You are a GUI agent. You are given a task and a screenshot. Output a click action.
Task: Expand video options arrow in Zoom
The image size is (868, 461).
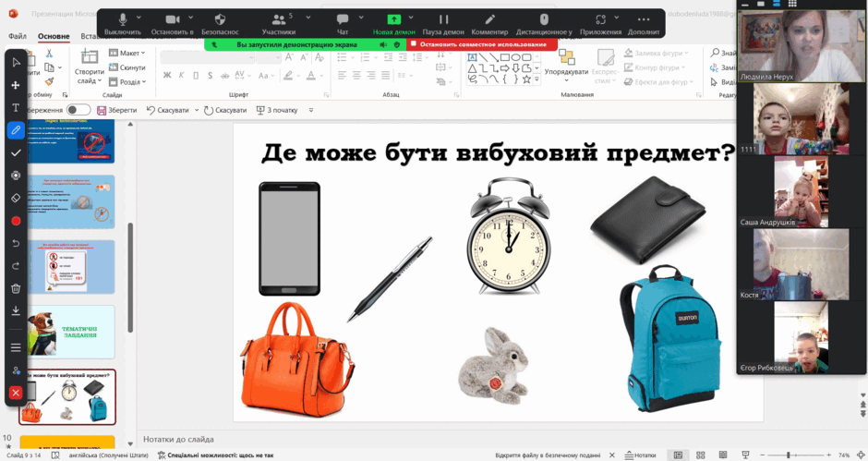click(190, 18)
